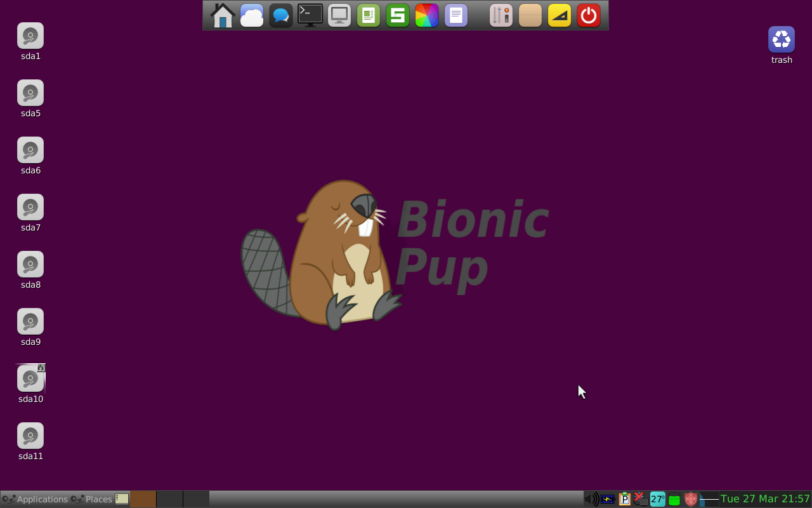Check the 27° temperature monitor in tray
This screenshot has height=508, width=812.
(657, 499)
